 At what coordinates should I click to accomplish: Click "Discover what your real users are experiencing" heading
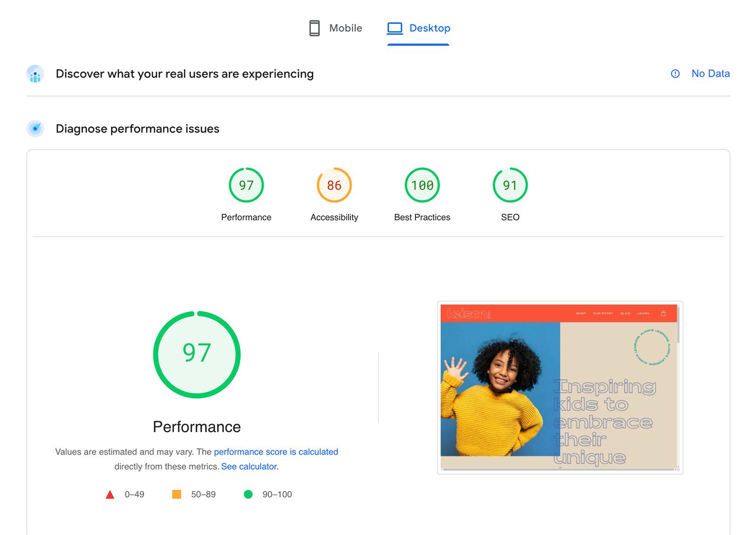(185, 74)
